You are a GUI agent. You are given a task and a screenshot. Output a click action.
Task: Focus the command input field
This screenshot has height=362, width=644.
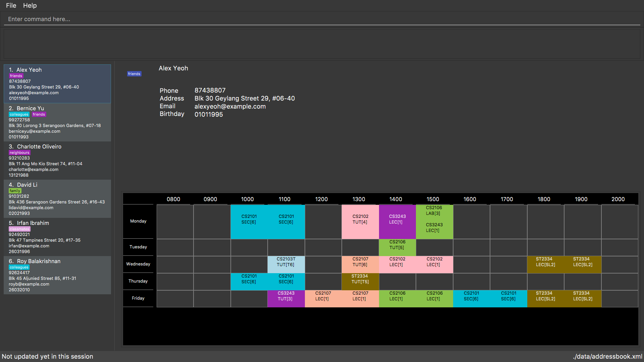(322, 19)
